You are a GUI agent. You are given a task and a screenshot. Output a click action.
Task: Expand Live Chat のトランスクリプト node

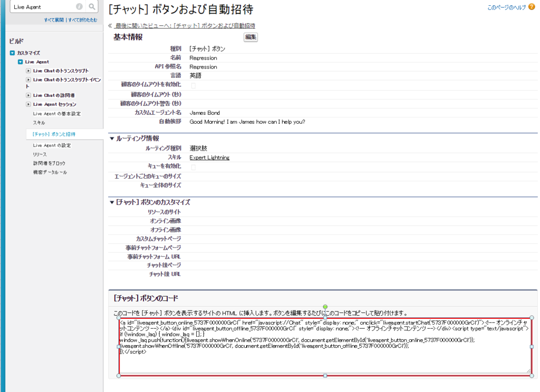pyautogui.click(x=28, y=71)
